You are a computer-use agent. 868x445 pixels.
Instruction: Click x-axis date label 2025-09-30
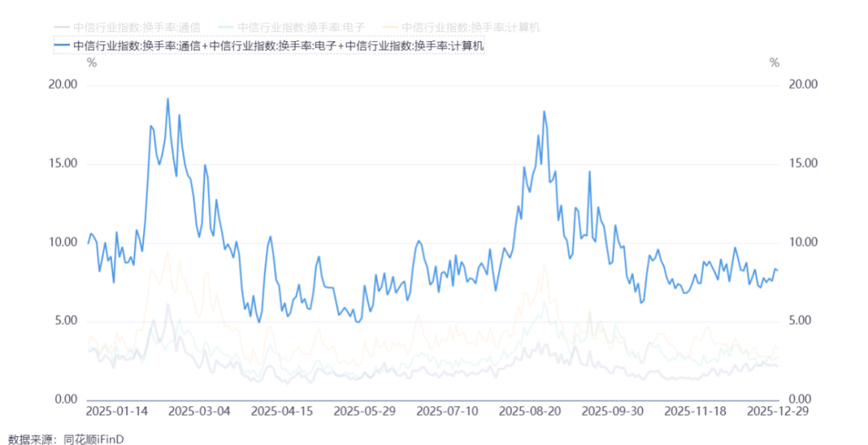(611, 411)
